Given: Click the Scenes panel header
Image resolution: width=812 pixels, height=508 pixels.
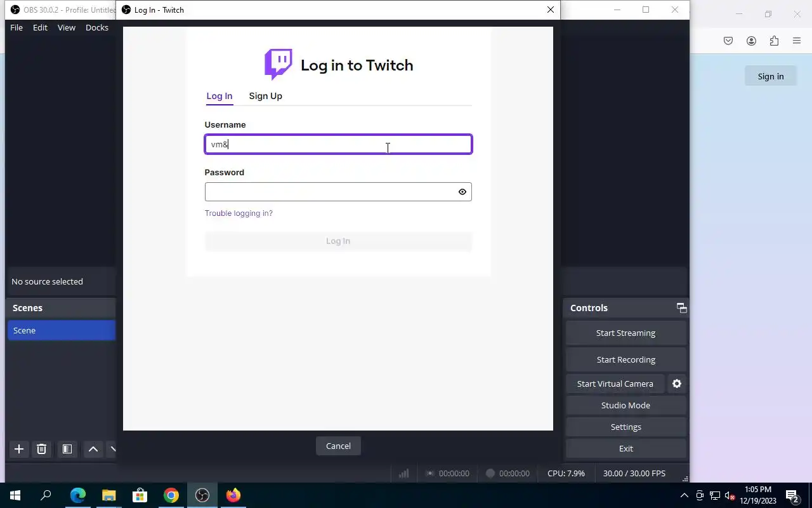Looking at the screenshot, I should click(62, 308).
